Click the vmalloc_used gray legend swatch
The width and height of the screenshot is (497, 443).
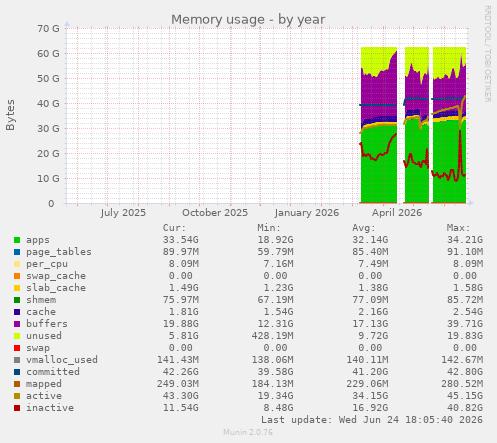pos(17,360)
